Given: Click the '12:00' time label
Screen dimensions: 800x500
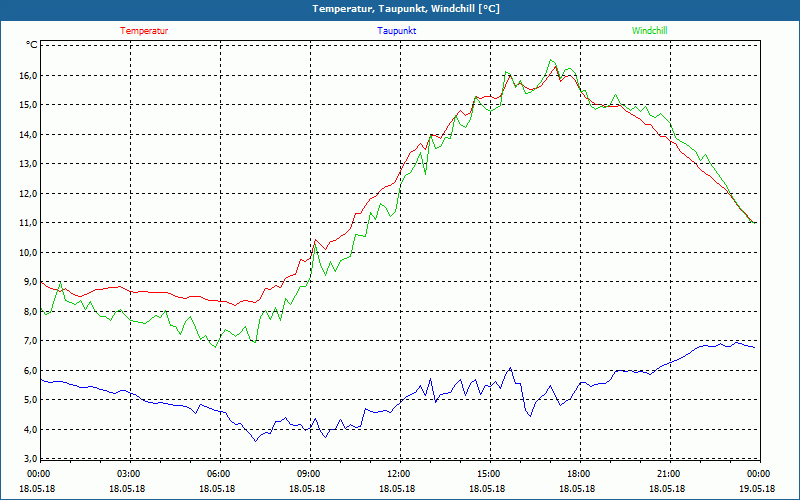Looking at the screenshot, I should point(398,474).
